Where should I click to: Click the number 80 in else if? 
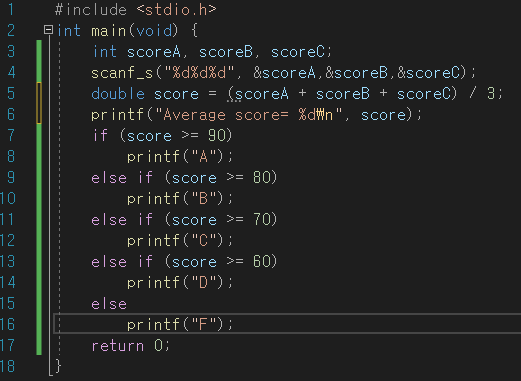[x=261, y=178]
